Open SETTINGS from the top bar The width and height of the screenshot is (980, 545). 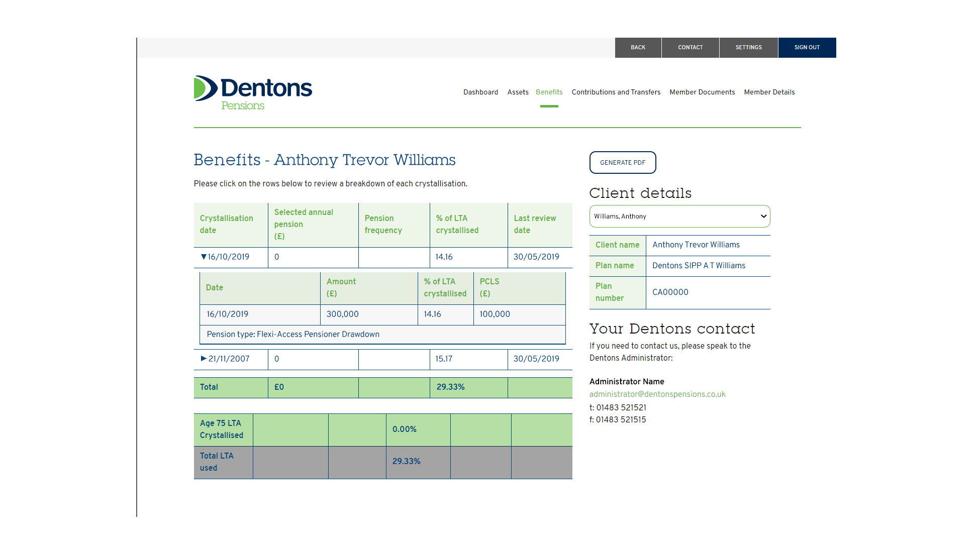pyautogui.click(x=748, y=48)
